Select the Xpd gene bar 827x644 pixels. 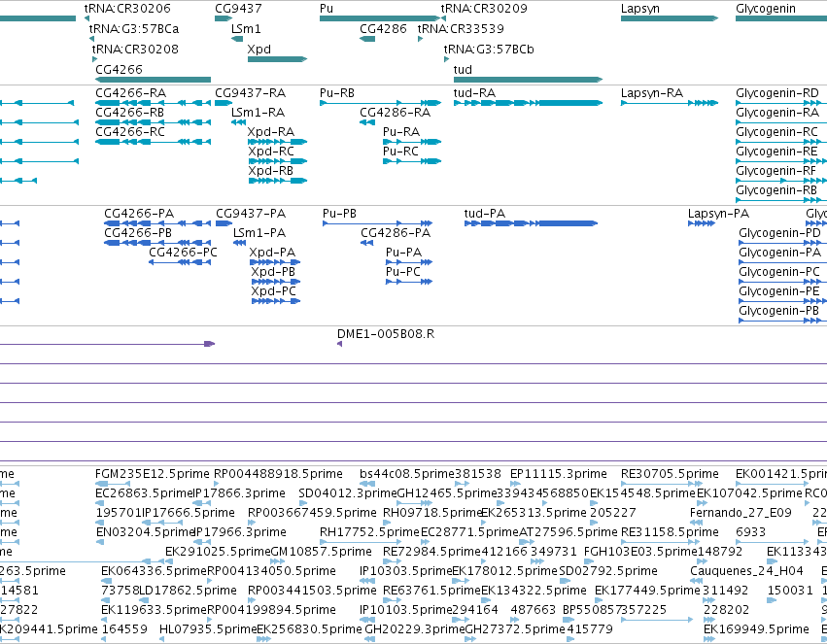(x=277, y=59)
